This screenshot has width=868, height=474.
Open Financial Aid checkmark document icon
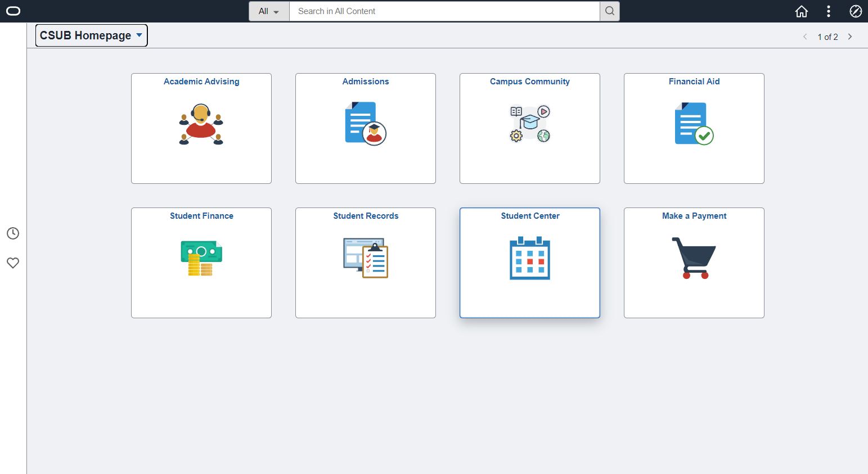tap(694, 124)
